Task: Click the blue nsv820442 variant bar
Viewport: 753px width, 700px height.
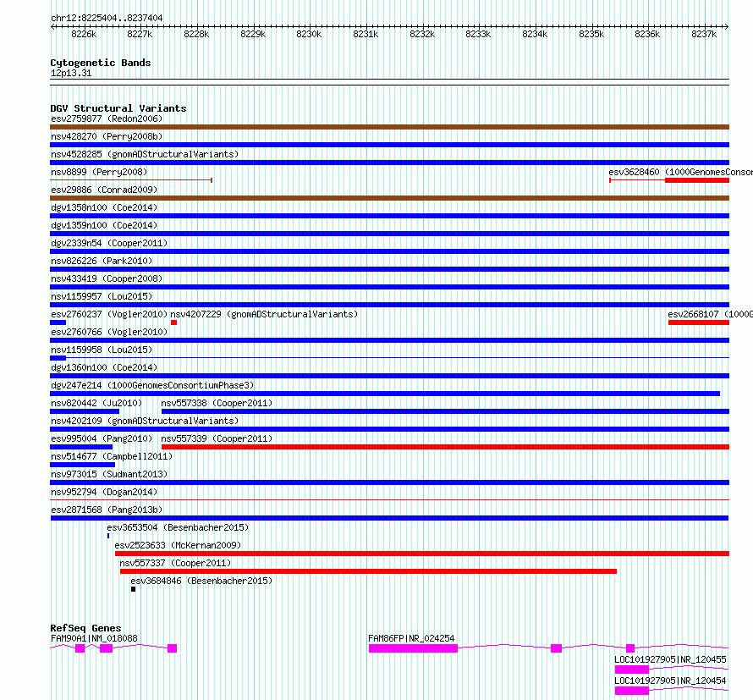Action: [85, 411]
